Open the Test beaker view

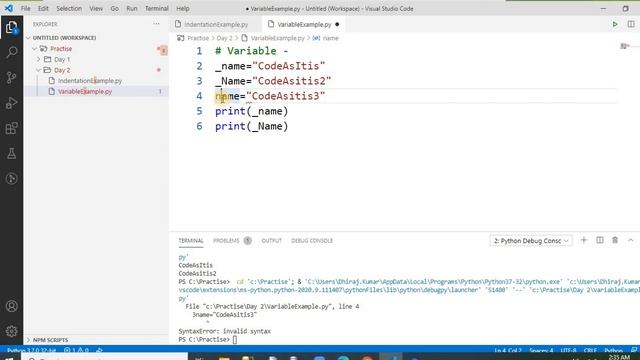tap(11, 153)
